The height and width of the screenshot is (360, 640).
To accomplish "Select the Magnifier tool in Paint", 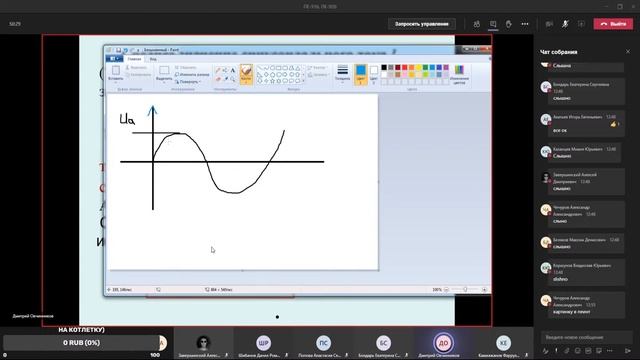I will 233,78.
